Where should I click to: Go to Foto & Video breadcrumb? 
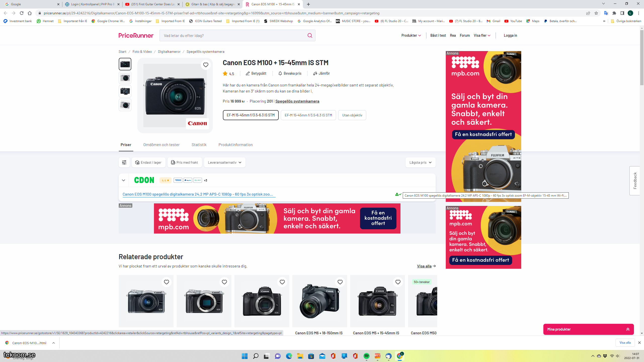(142, 52)
